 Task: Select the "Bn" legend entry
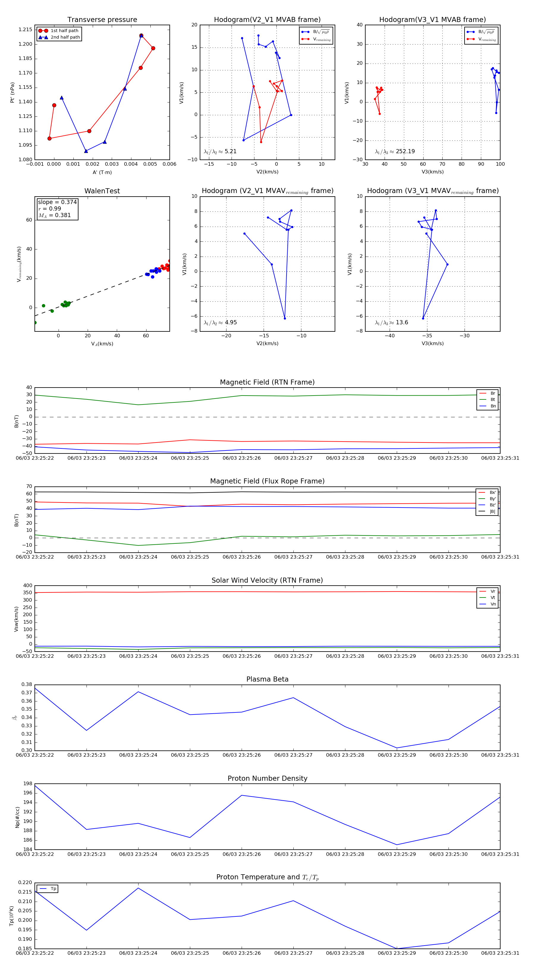(487, 406)
